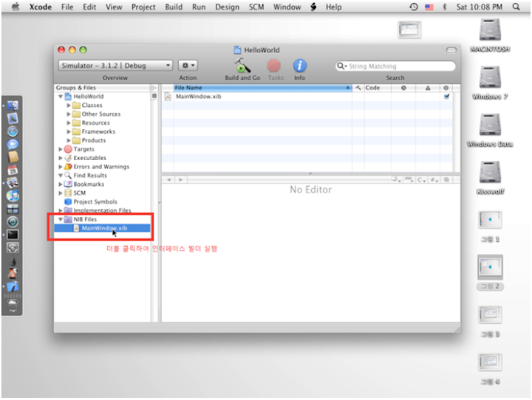Open the Action gear dropdown

(188, 66)
